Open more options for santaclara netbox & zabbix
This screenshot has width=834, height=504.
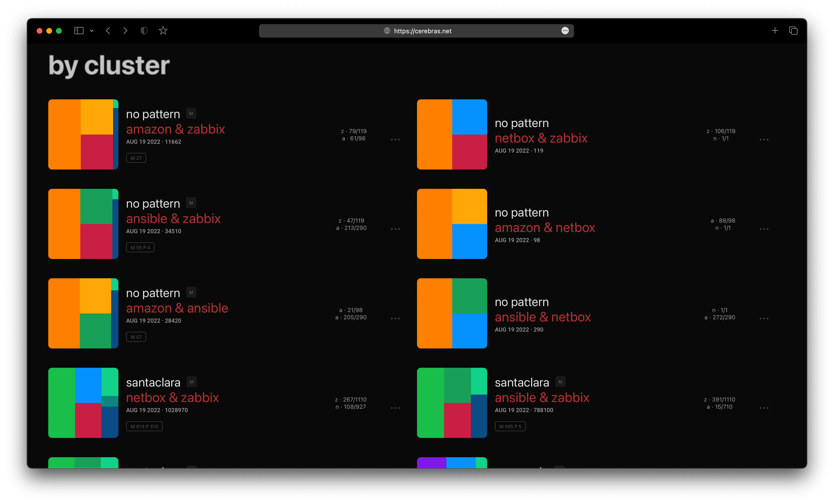[x=395, y=408]
